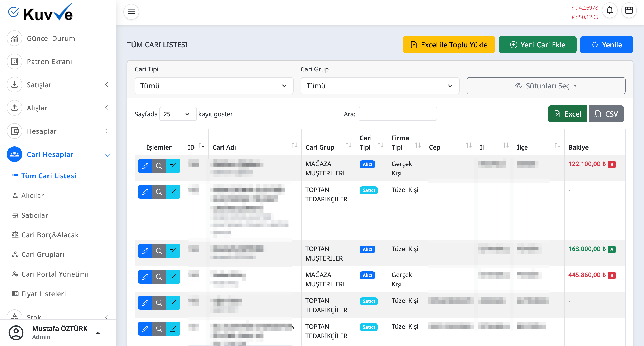
Task: Open the Cari Tipi dropdown
Action: pyautogui.click(x=214, y=86)
